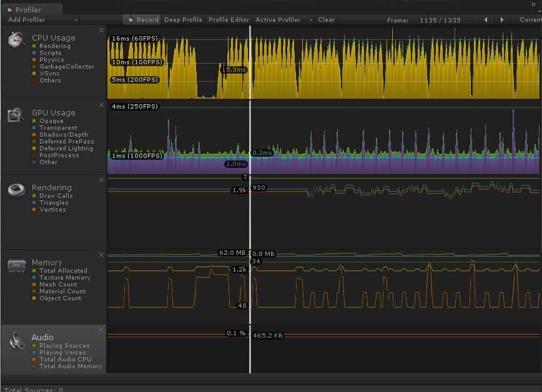Screen dimensions: 542x392
Task: Toggle the Draw Calls series swatch
Action: click(34, 195)
